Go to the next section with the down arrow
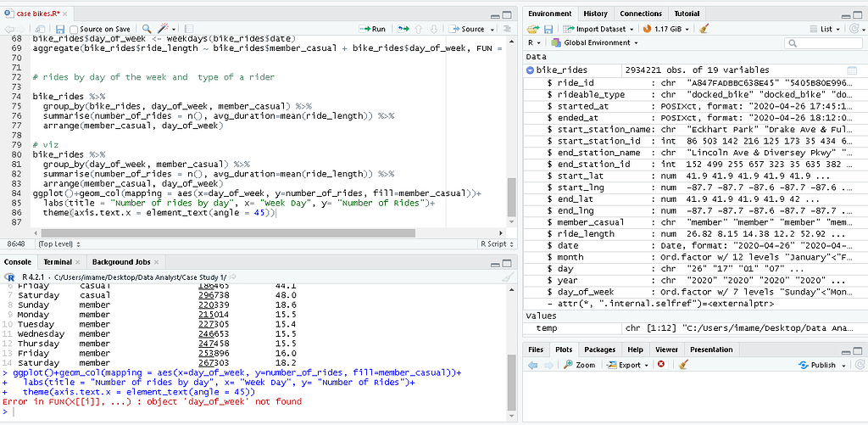868x425 pixels. [x=433, y=29]
